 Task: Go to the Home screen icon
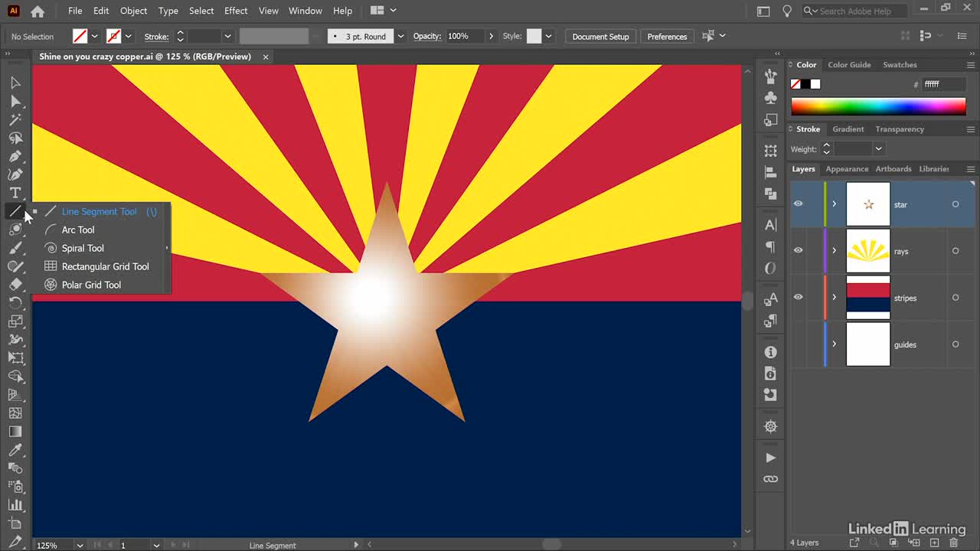pyautogui.click(x=38, y=11)
